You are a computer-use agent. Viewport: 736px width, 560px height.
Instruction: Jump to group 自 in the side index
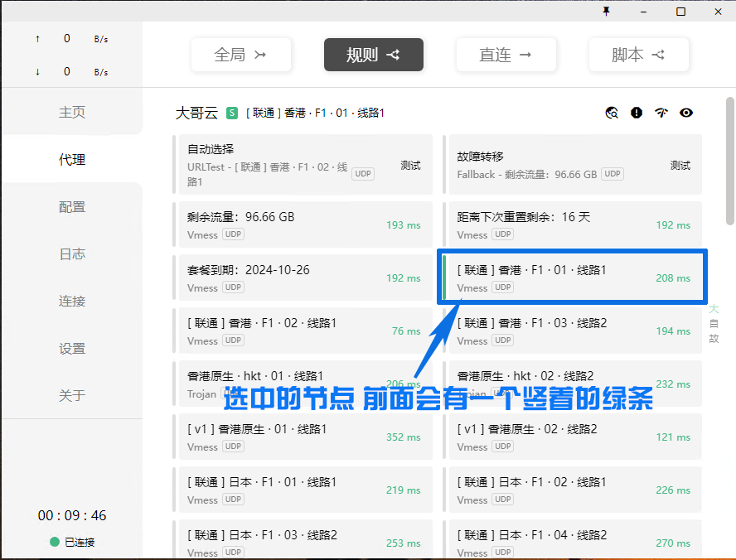tap(714, 323)
